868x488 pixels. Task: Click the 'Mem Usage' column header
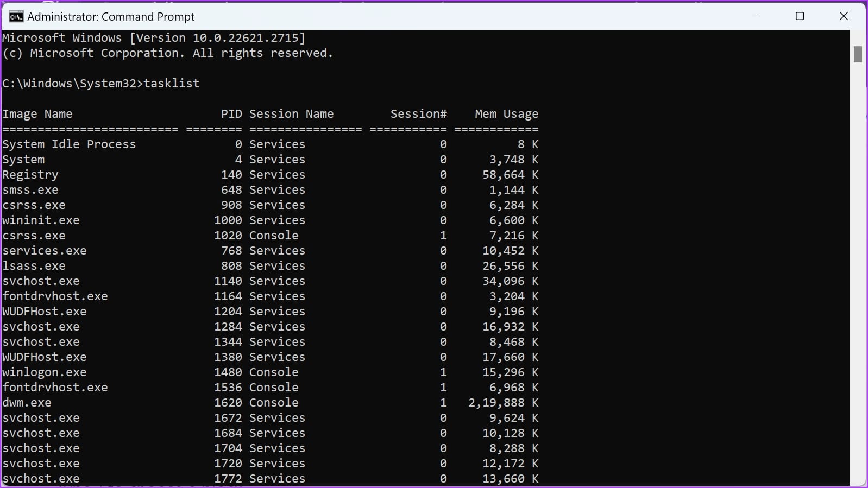pyautogui.click(x=507, y=114)
